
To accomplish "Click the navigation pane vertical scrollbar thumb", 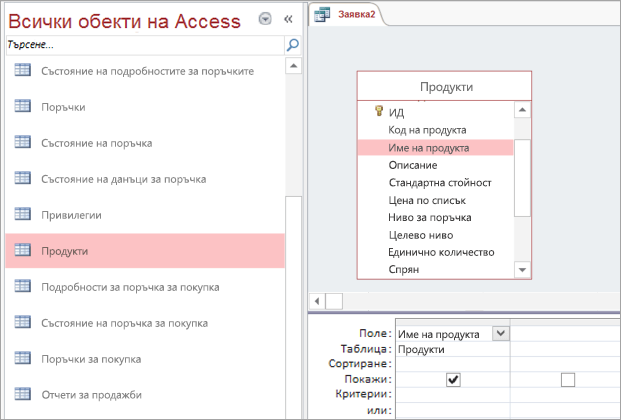I will pyautogui.click(x=293, y=307).
